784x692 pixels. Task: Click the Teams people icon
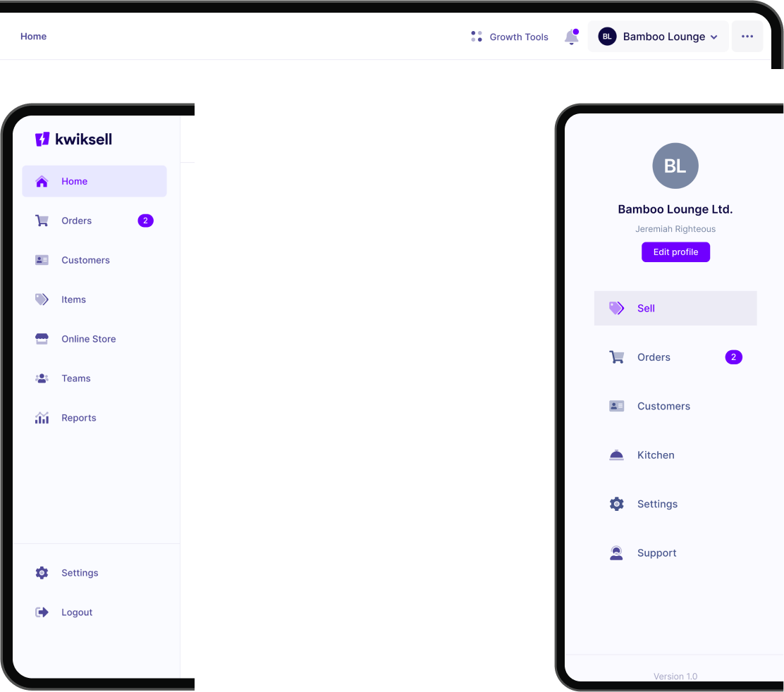coord(42,378)
